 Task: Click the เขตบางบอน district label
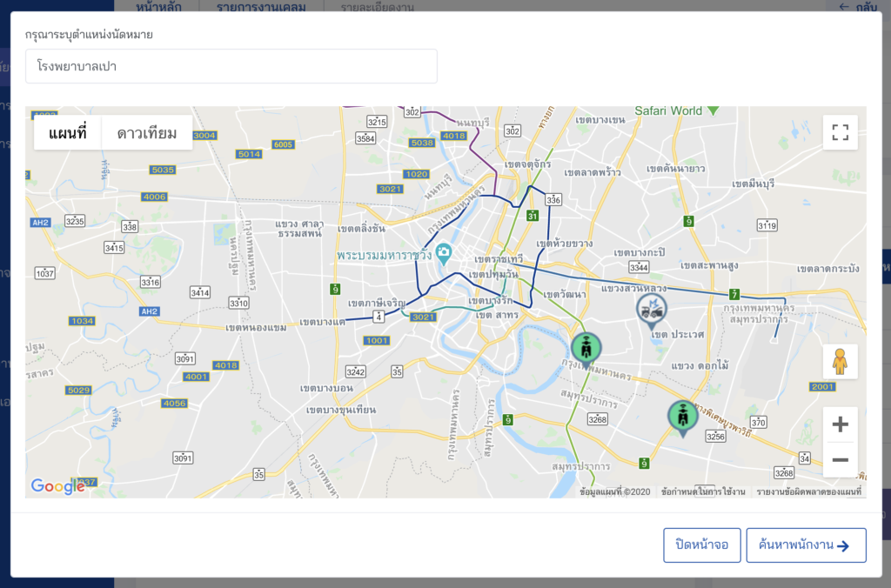[327, 388]
